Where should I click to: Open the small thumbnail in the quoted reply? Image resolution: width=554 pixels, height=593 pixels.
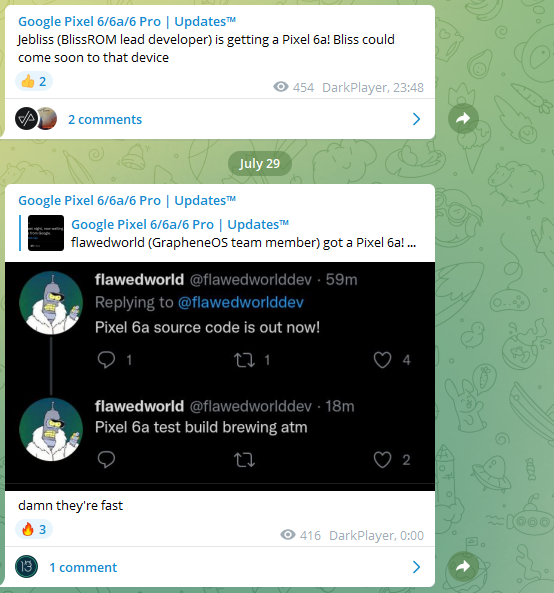click(46, 233)
